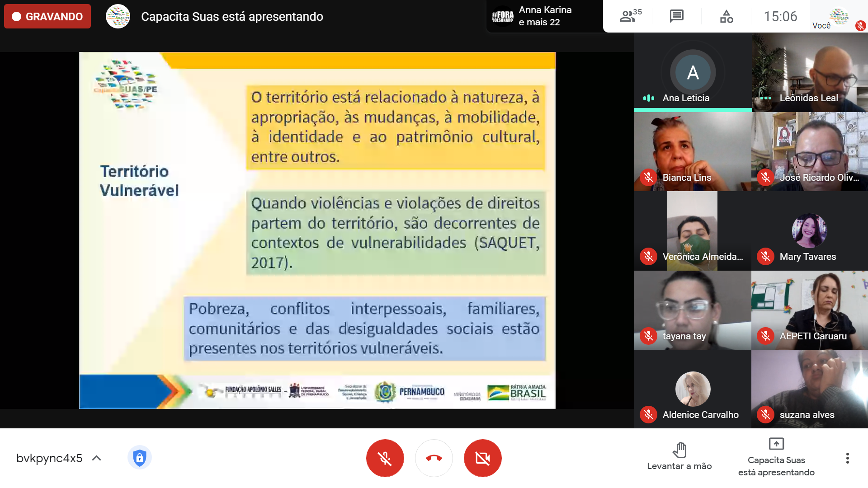Select Mary Tavares participant tile
This screenshot has width=868, height=488.
(809, 231)
